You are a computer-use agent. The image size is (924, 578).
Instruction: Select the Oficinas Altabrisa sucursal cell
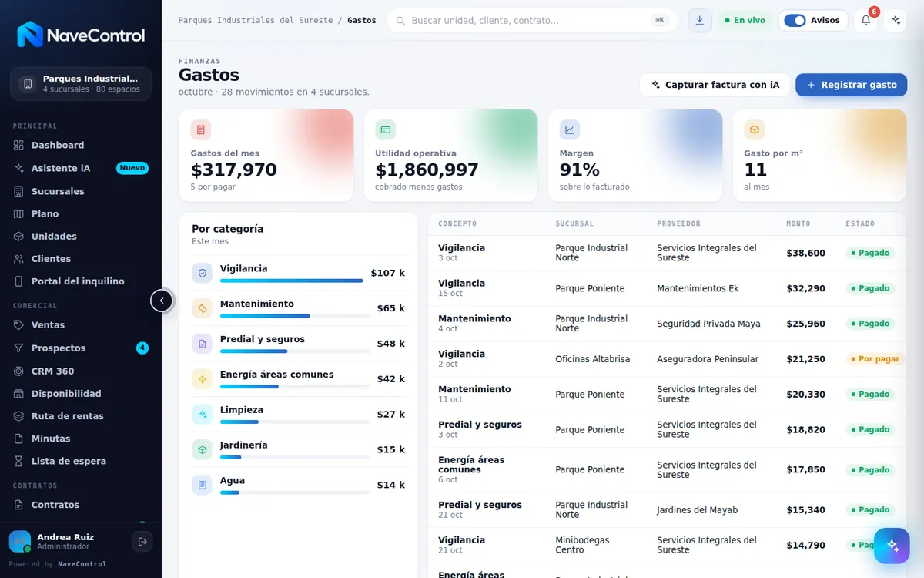(592, 359)
